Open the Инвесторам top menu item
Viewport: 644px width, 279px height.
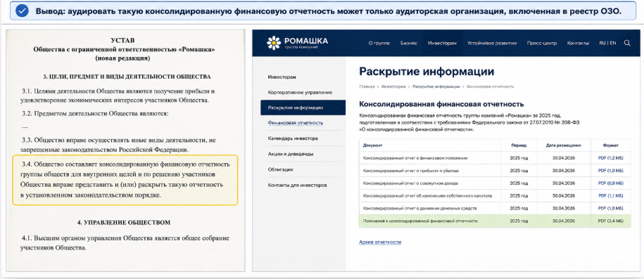pyautogui.click(x=442, y=43)
